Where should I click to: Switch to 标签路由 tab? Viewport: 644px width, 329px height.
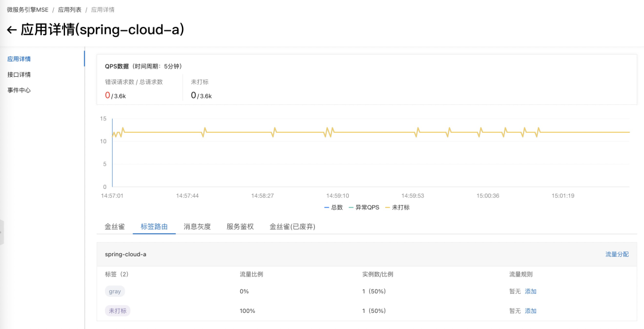click(x=154, y=226)
